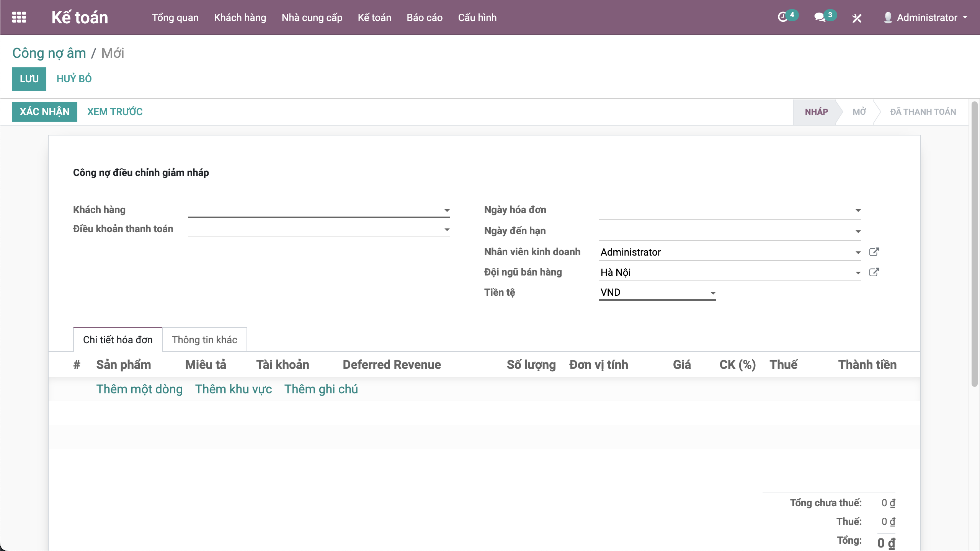Open external link for Nhân viên kinh doanh
This screenshot has width=980, height=551.
click(x=874, y=252)
